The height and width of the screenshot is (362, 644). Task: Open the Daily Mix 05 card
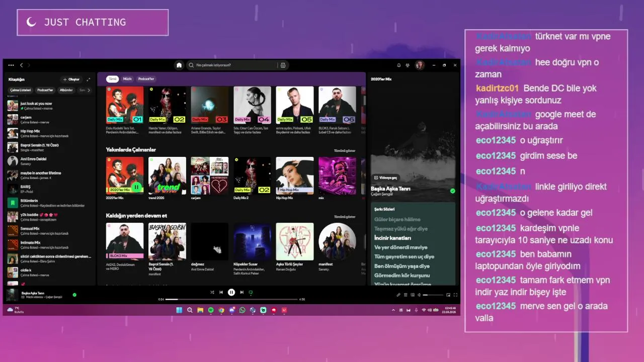click(x=295, y=109)
